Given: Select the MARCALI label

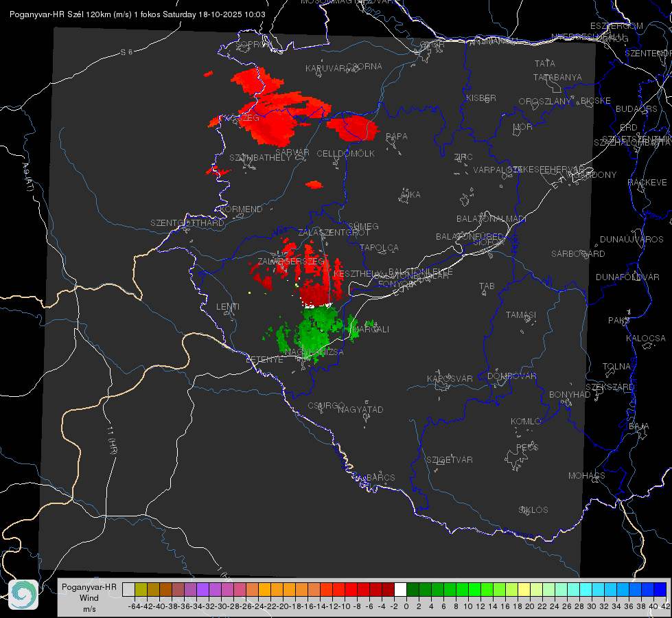Looking at the screenshot, I should (370, 329).
